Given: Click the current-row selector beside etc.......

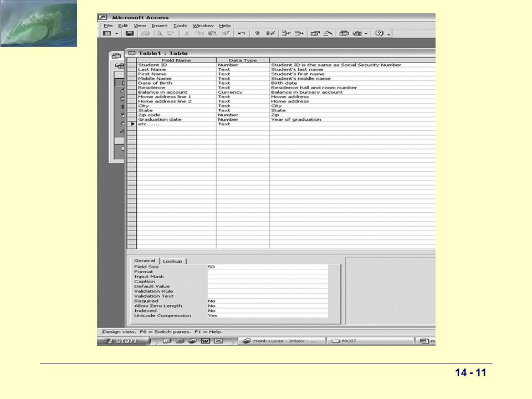Looking at the screenshot, I should [132, 124].
